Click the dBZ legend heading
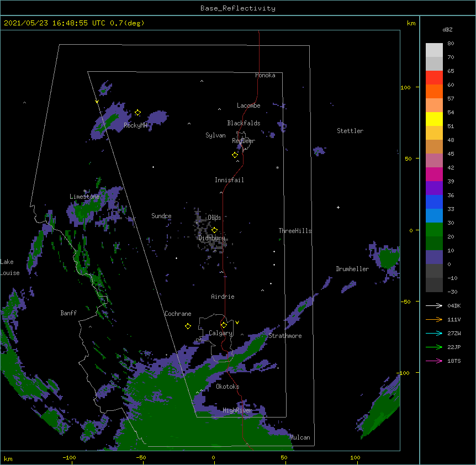This screenshot has height=465, width=476. (447, 30)
